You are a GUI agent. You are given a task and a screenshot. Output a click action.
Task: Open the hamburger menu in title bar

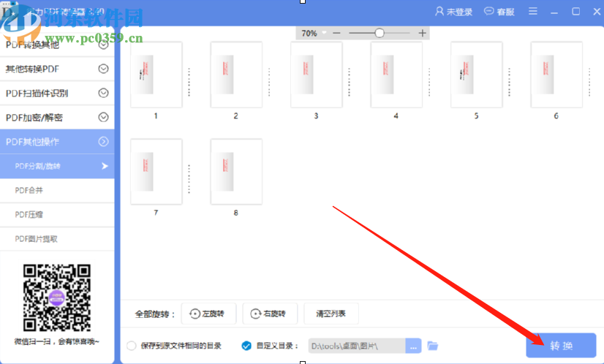533,11
